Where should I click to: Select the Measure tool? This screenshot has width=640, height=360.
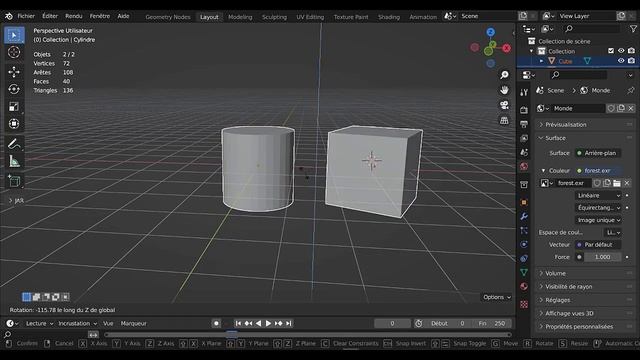coord(14,162)
